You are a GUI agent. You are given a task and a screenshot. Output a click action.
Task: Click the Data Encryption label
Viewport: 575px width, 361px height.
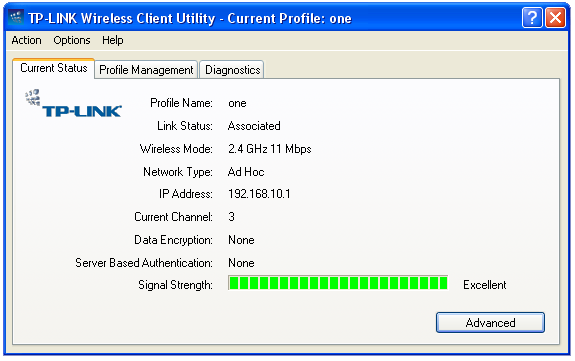pos(173,240)
